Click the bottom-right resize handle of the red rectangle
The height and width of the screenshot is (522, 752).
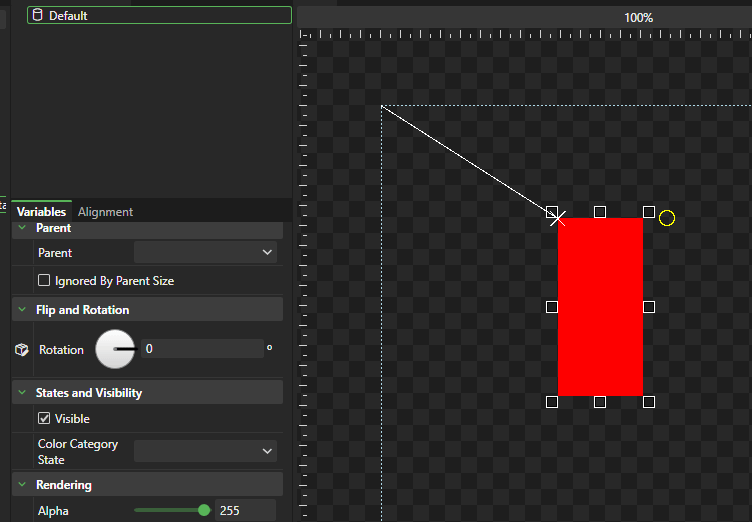click(649, 402)
